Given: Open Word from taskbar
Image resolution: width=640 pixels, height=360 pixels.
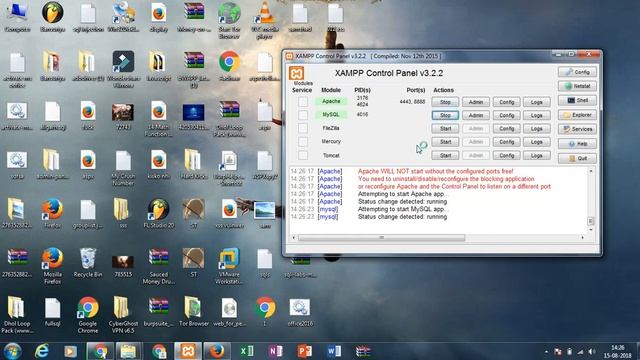Looking at the screenshot, I should pos(334,351).
